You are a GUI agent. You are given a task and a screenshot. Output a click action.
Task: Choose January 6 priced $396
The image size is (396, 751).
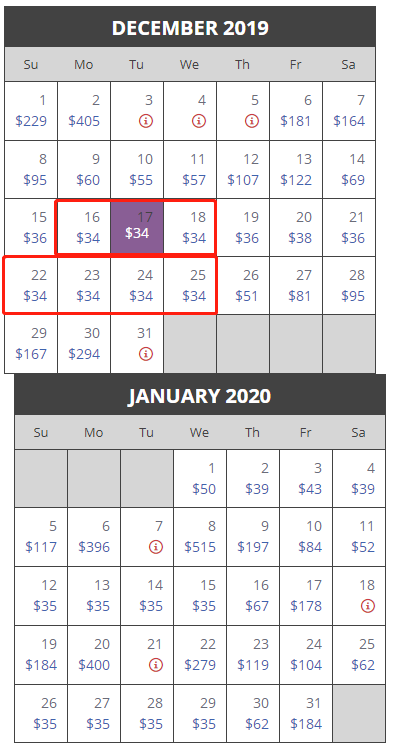(x=94, y=537)
